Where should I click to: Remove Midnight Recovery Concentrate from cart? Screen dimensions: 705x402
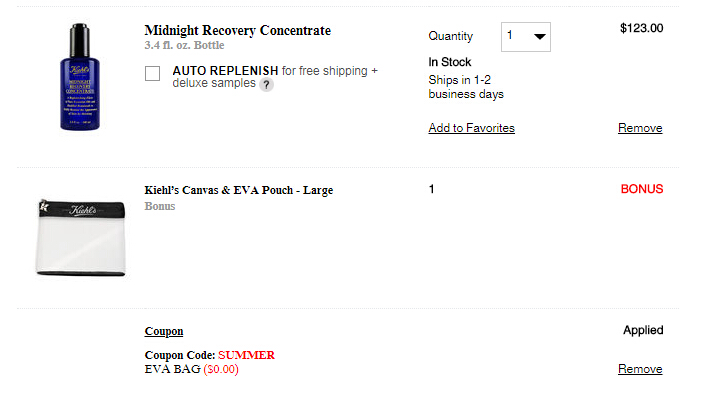(640, 128)
